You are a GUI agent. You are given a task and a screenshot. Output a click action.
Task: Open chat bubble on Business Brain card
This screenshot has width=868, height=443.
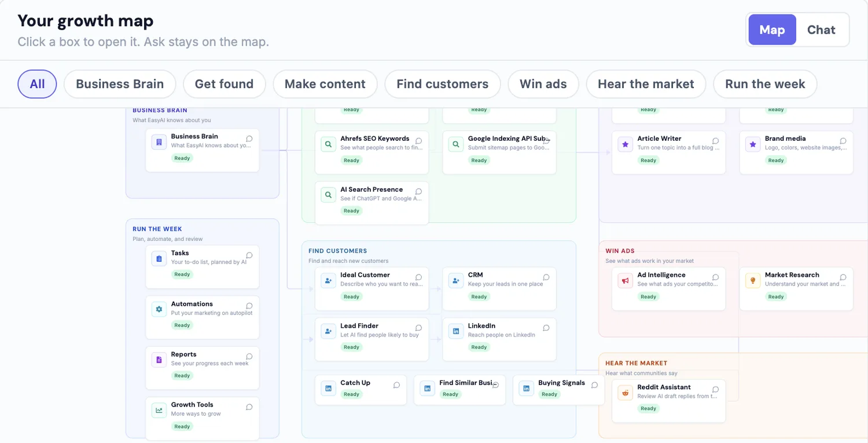click(249, 139)
